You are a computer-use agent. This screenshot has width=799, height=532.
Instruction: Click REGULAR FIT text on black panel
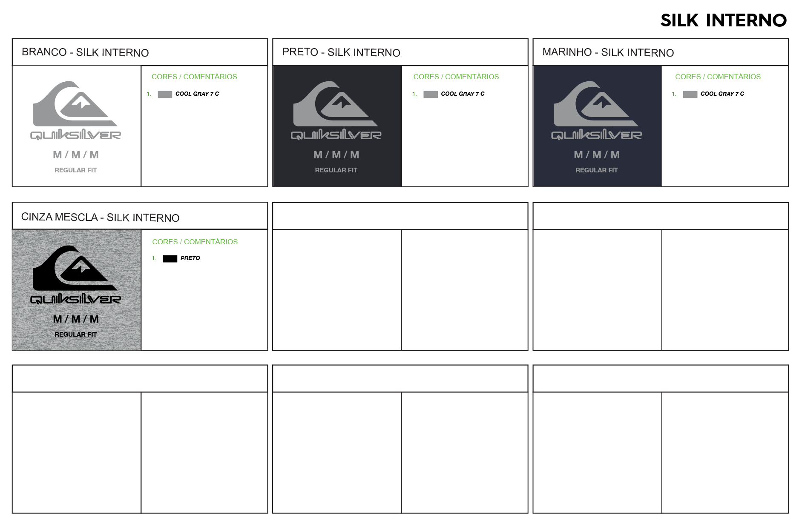coord(336,170)
